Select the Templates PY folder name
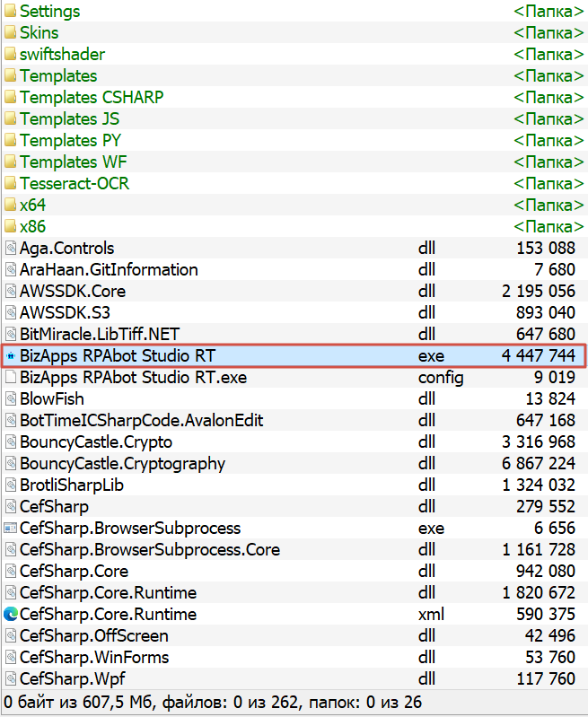The image size is (588, 717). point(70,140)
